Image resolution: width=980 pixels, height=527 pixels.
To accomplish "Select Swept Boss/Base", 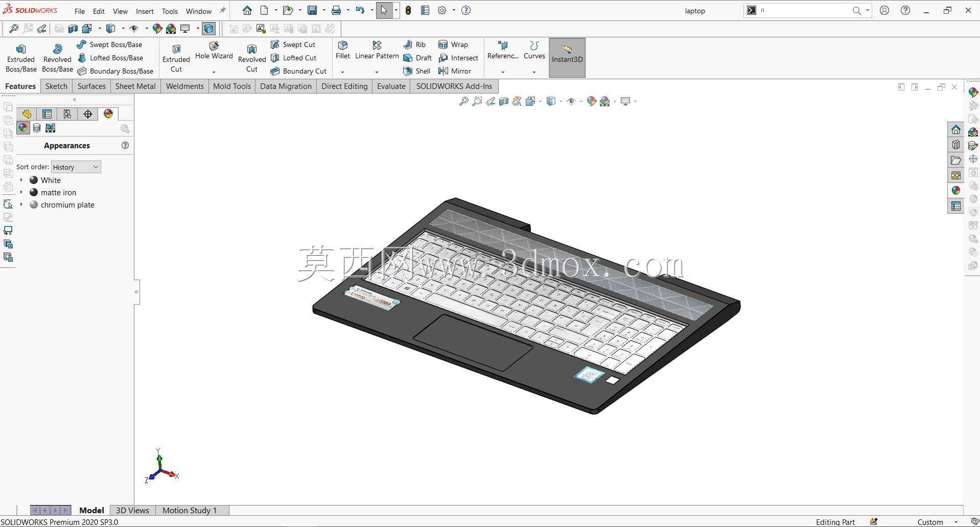I will (x=110, y=44).
